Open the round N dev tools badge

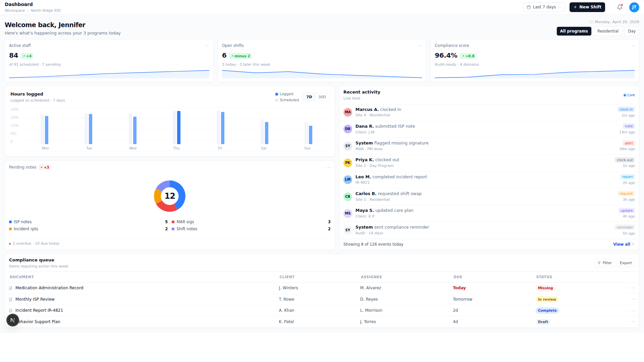coord(13,320)
